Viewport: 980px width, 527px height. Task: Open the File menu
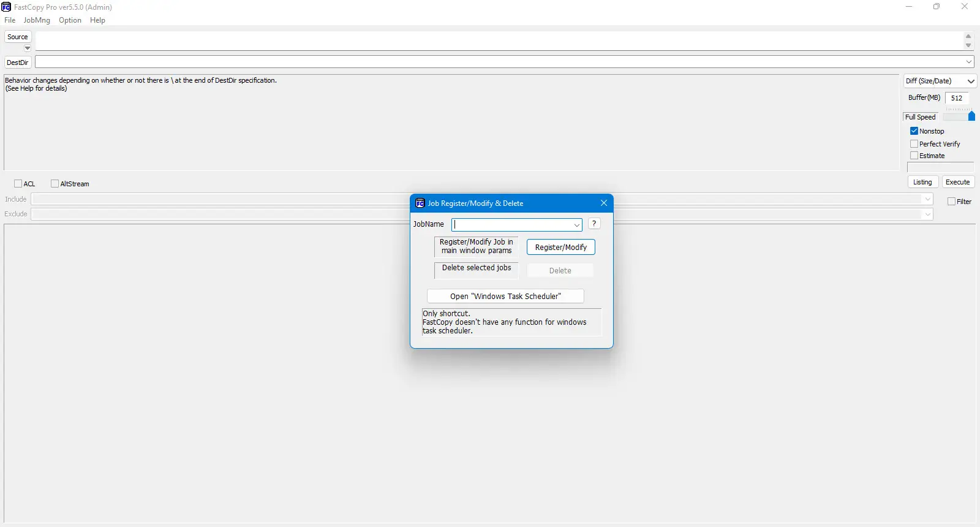coord(10,20)
